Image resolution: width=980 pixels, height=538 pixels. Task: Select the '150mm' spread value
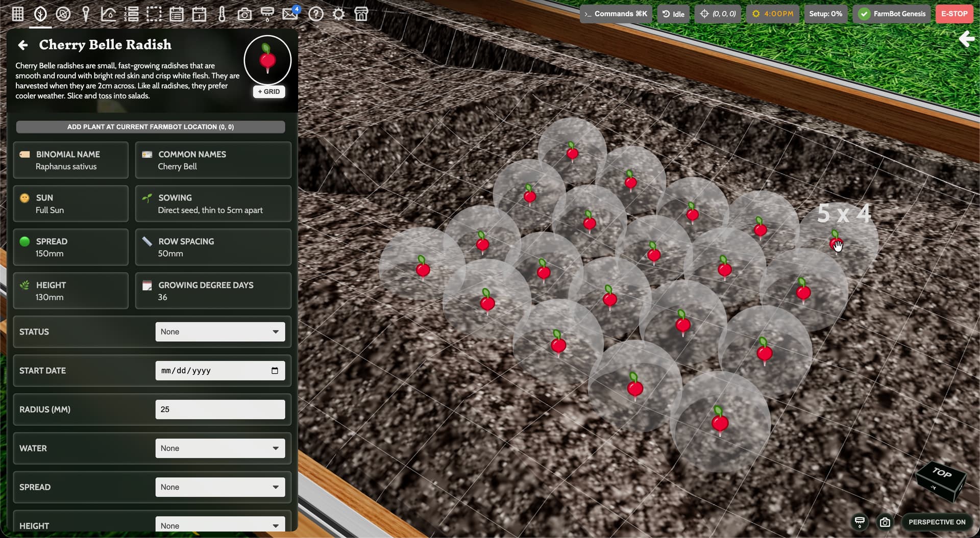click(50, 253)
